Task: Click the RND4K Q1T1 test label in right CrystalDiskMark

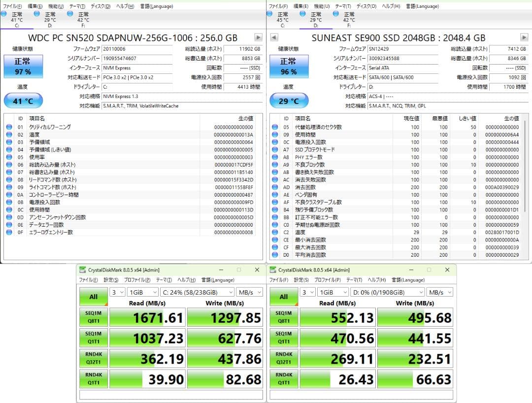Action: [x=284, y=378]
